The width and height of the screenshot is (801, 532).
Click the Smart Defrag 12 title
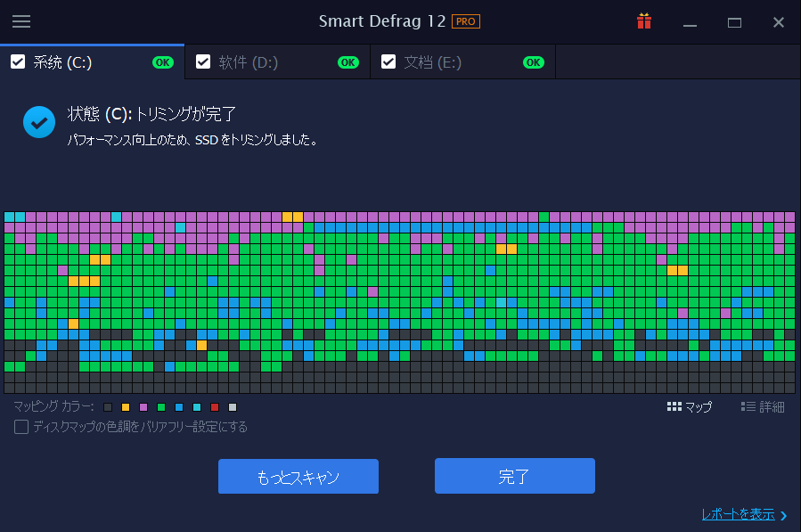[x=382, y=21]
